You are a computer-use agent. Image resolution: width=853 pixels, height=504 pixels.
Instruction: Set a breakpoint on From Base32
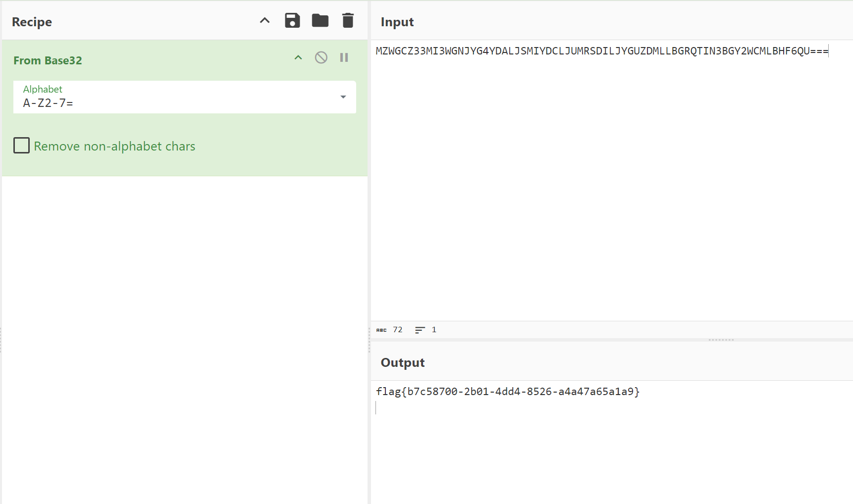(344, 58)
